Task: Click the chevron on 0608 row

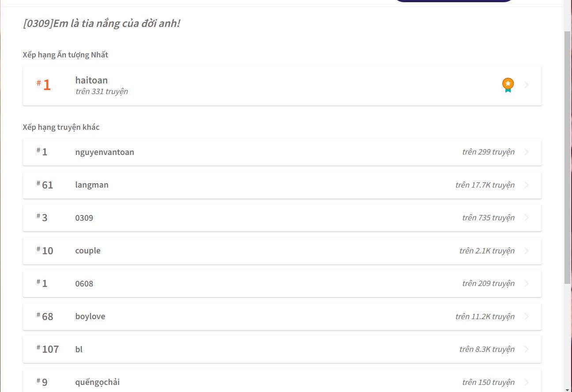Action: (x=526, y=283)
